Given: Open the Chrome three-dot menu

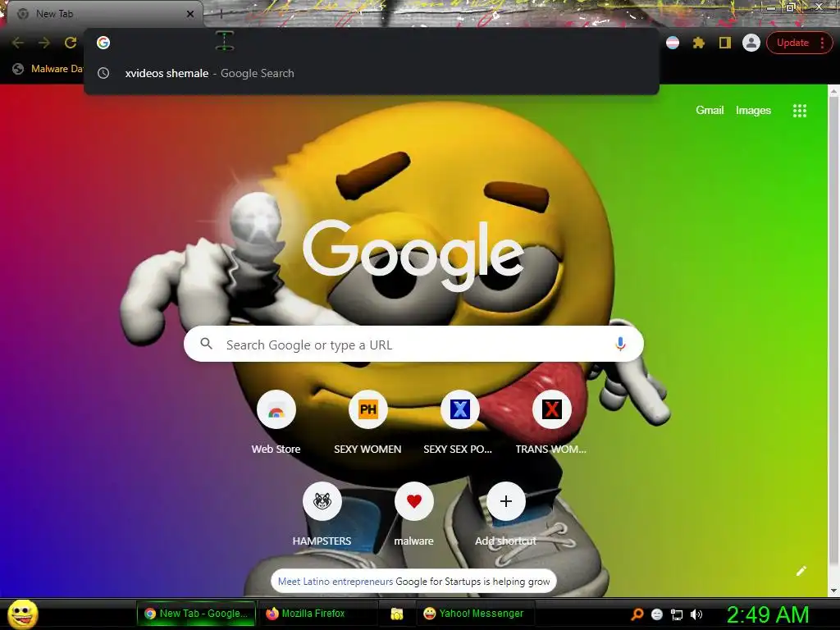Looking at the screenshot, I should tap(822, 43).
